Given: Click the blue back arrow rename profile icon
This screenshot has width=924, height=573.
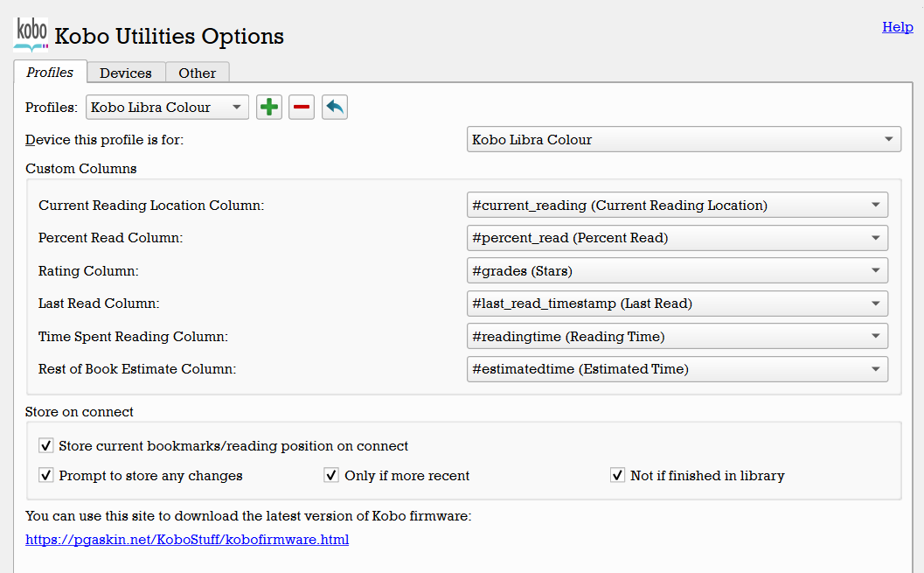Looking at the screenshot, I should (335, 108).
